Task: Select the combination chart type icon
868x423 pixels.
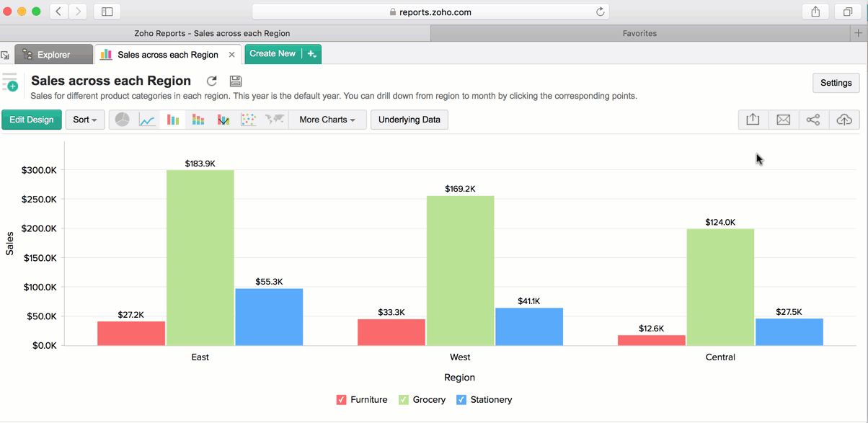Action: [x=223, y=120]
